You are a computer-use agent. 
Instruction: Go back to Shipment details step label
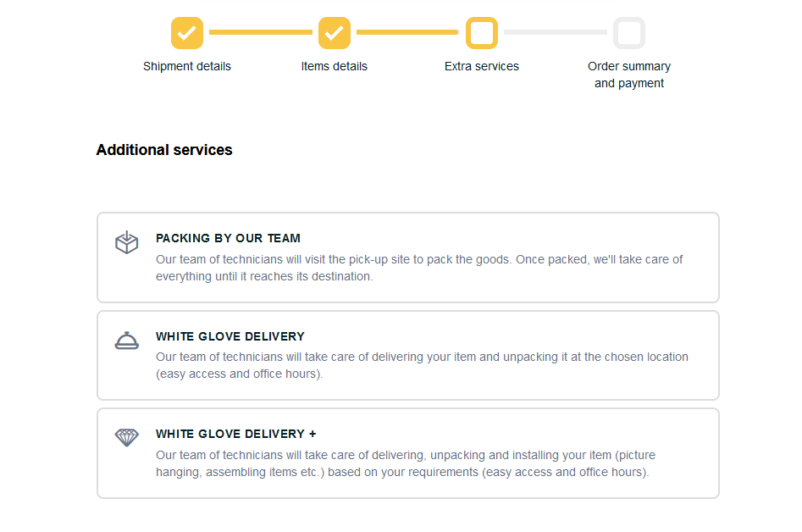pyautogui.click(x=187, y=66)
